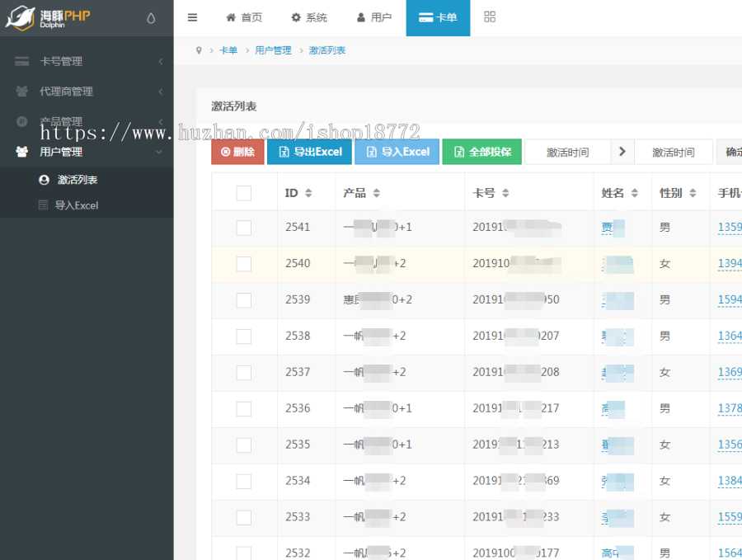Select the checkbox for row ID 2538
The height and width of the screenshot is (560, 742).
[x=243, y=336]
